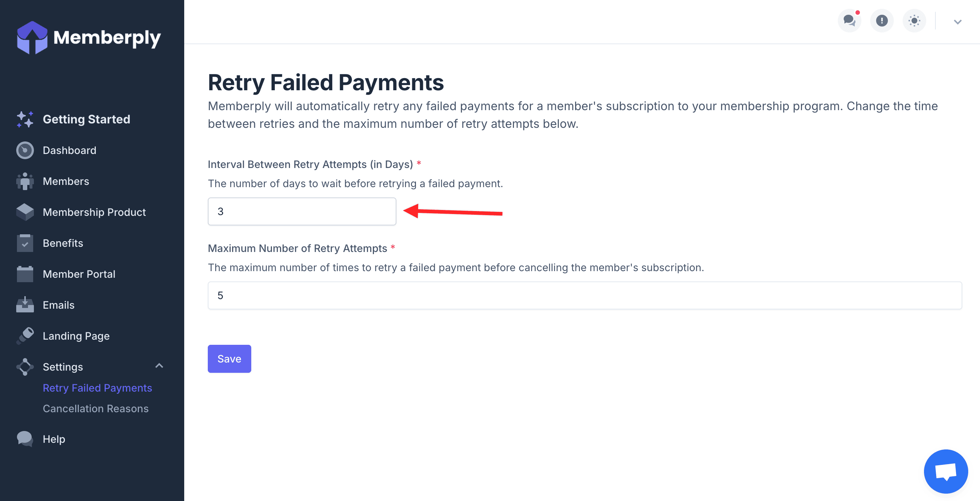Open Cancellation Reasons settings link
The image size is (980, 501).
pos(95,409)
